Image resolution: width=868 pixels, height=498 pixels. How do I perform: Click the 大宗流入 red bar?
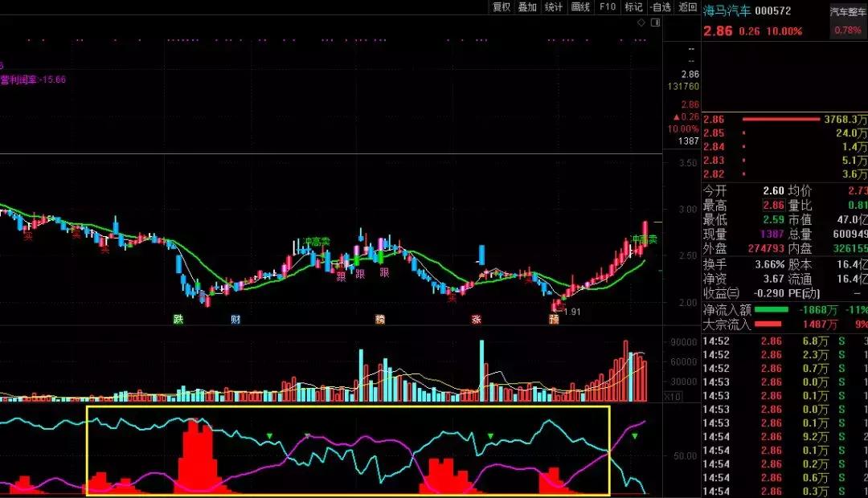[x=768, y=325]
